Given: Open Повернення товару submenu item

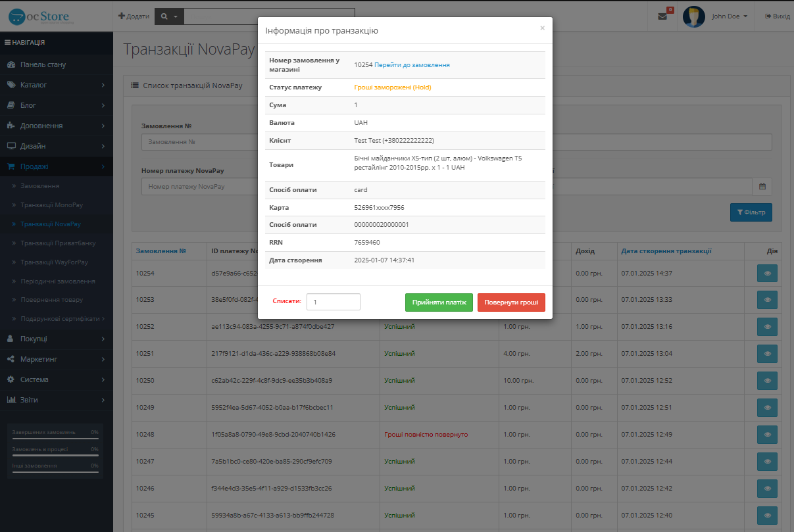Looking at the screenshot, I should 57,300.
